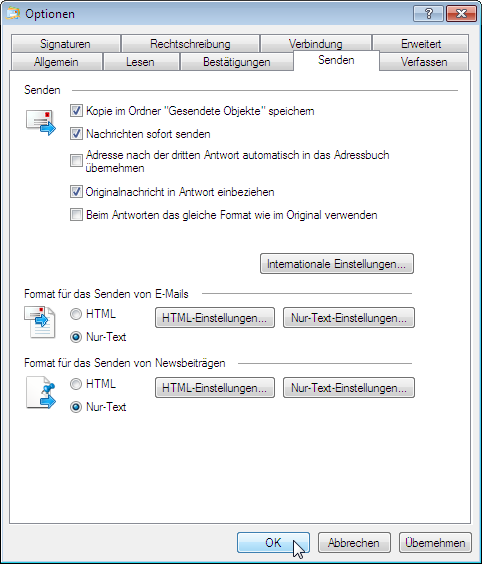Image resolution: width=482 pixels, height=564 pixels.
Task: Click the Abbrechen button
Action: [x=354, y=542]
